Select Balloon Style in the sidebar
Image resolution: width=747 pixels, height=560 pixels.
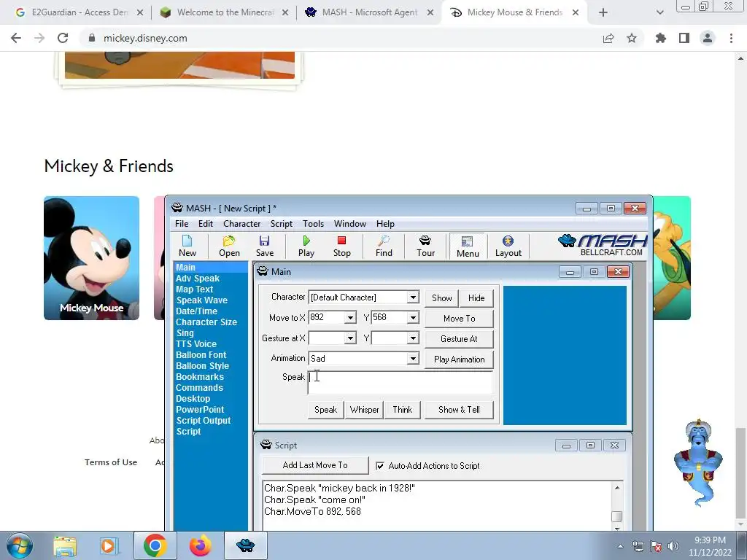[x=203, y=366]
